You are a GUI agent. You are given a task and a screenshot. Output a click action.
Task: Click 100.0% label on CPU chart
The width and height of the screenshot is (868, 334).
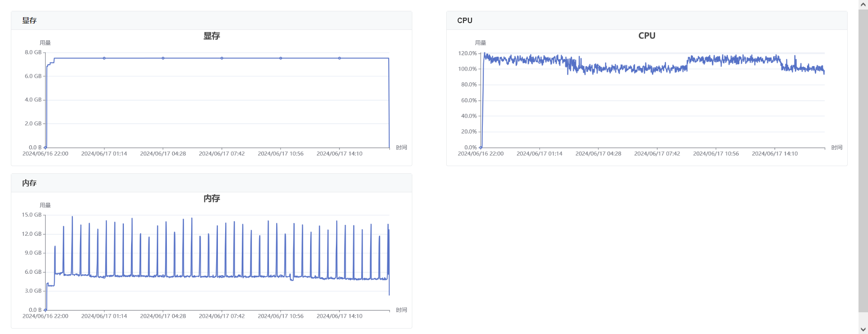tap(467, 69)
